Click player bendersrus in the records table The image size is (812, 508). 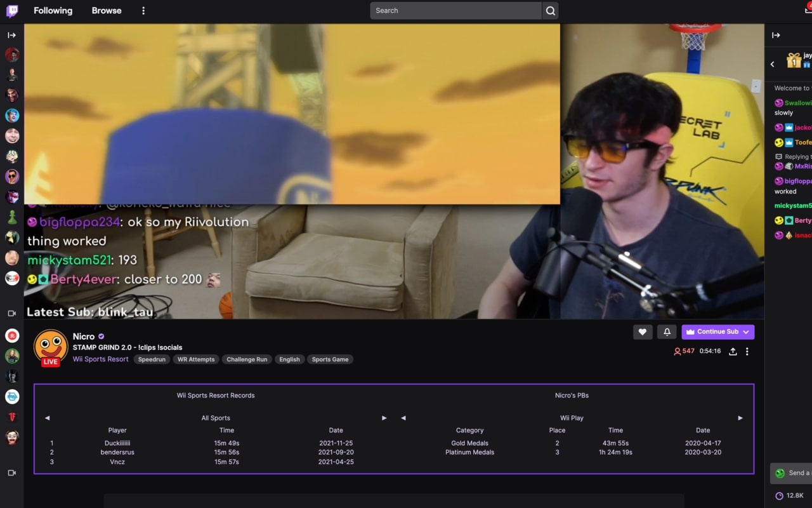tap(117, 452)
